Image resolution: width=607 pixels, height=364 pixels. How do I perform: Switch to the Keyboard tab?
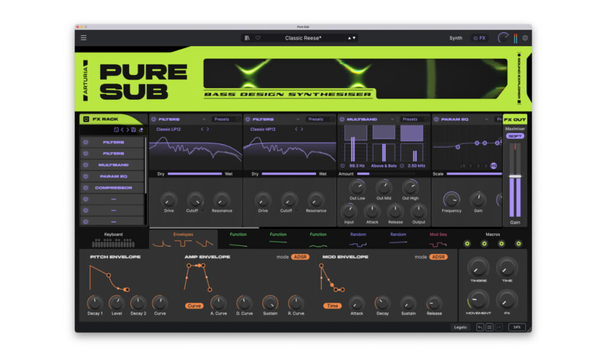click(113, 240)
